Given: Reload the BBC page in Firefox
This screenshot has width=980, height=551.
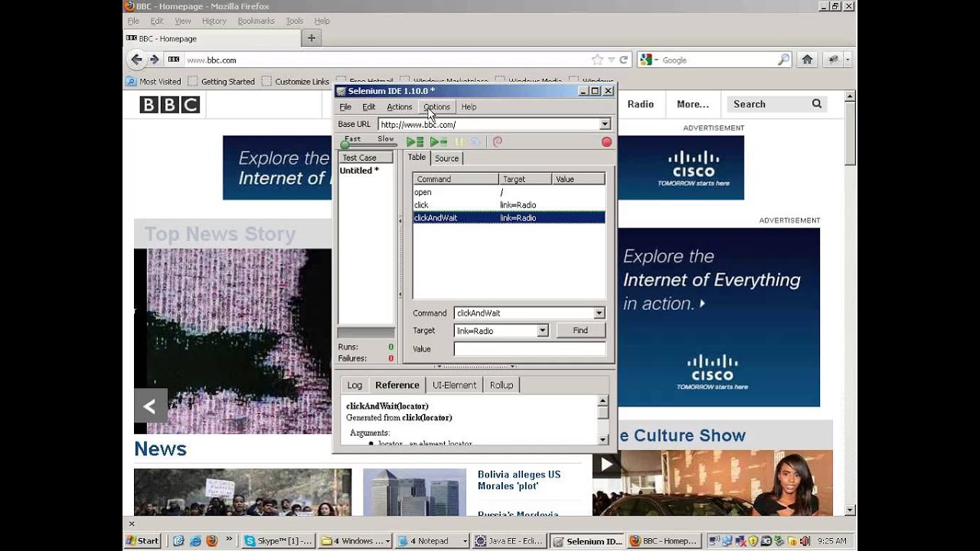Looking at the screenshot, I should pyautogui.click(x=624, y=60).
